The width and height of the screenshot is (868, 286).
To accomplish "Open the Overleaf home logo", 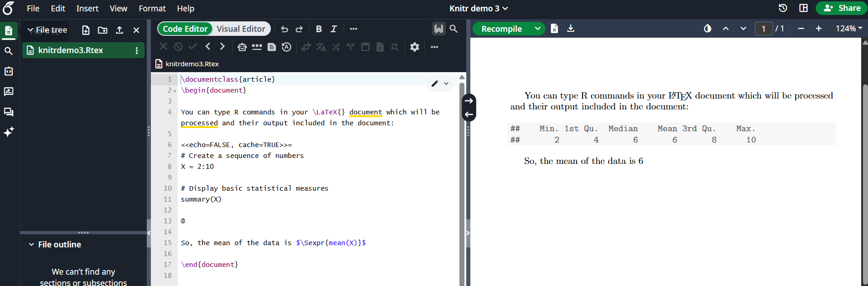I will (9, 8).
